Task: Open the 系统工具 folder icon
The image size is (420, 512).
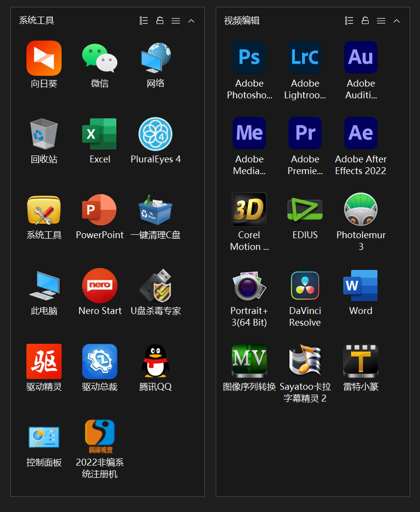Action: pyautogui.click(x=44, y=210)
